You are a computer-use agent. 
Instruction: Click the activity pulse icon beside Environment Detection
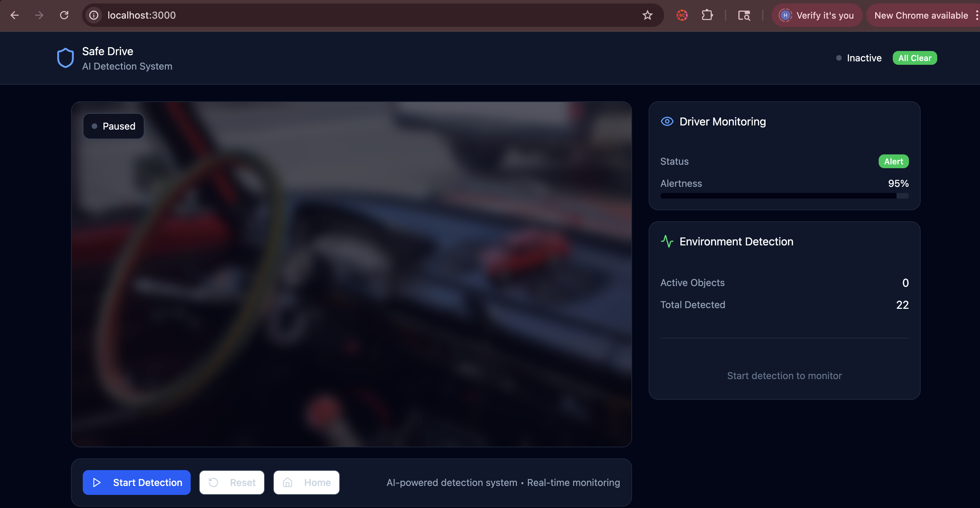[x=667, y=242]
